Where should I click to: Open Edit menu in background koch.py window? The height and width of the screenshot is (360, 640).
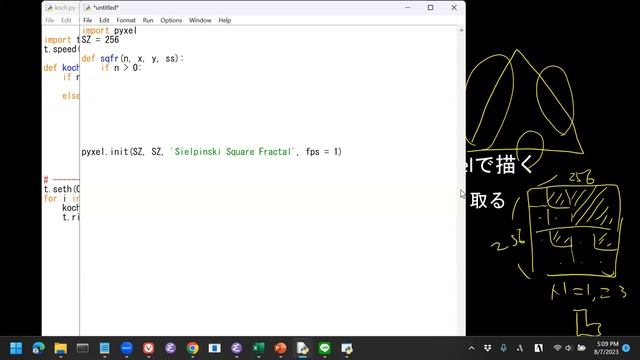(x=66, y=20)
